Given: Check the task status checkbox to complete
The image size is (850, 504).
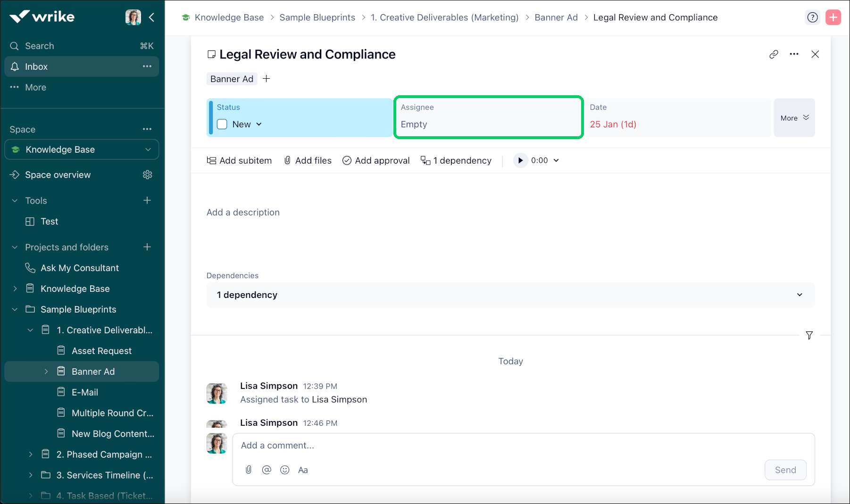Looking at the screenshot, I should (222, 124).
